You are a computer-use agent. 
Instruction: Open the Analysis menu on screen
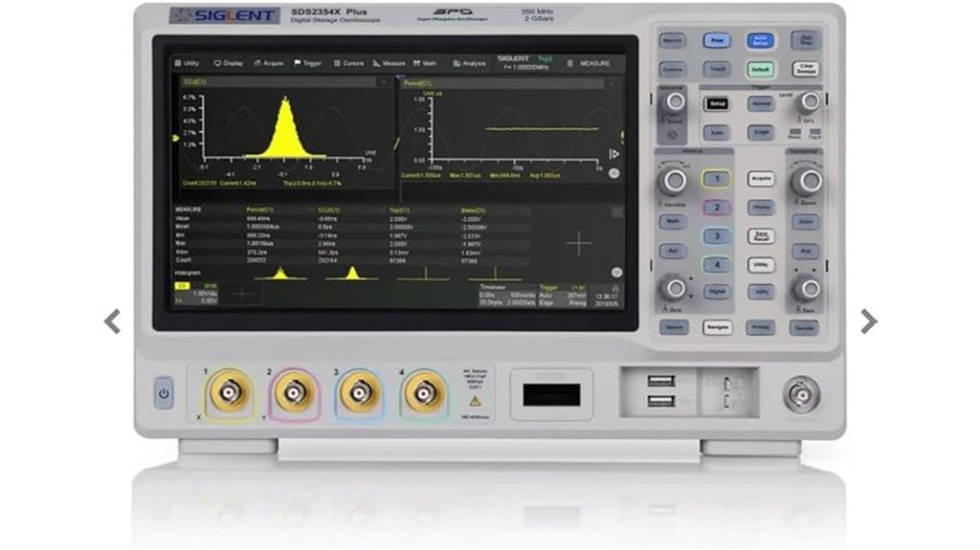tap(469, 63)
